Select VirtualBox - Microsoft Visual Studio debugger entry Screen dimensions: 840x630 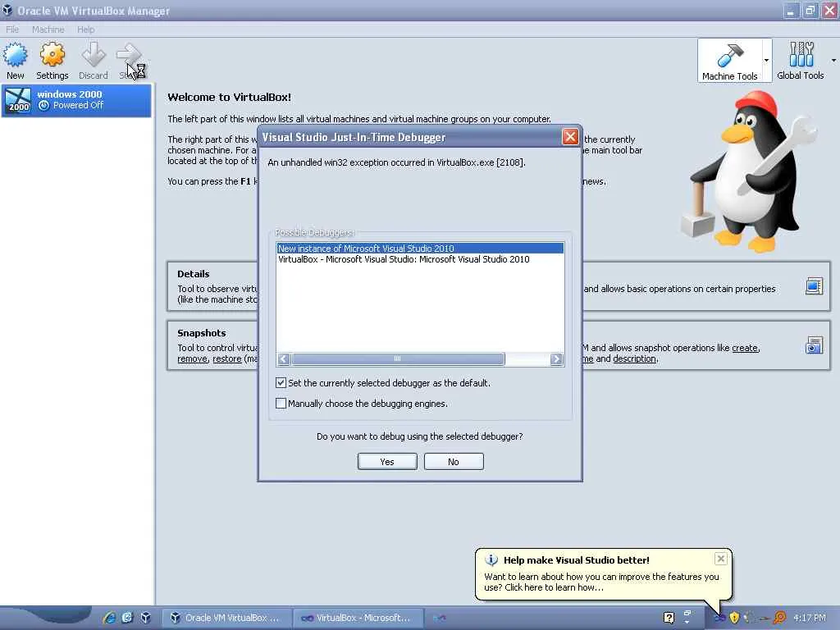point(420,259)
